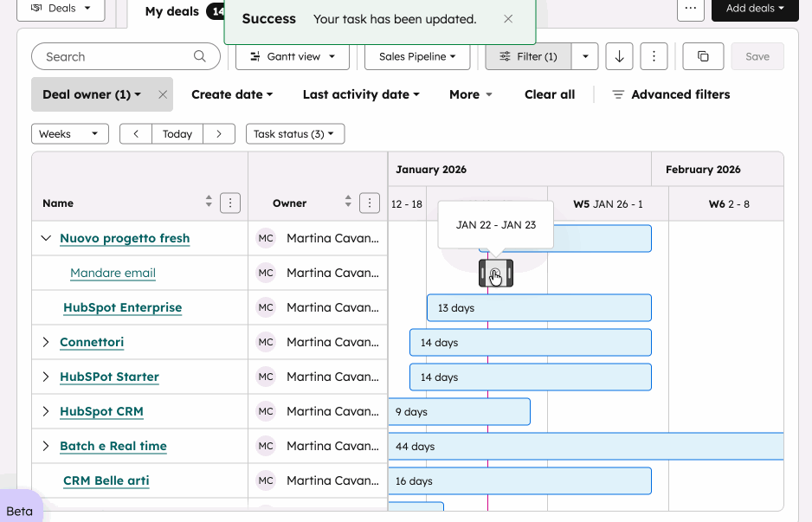Open Owner column options menu
The image size is (812, 522).
click(370, 203)
